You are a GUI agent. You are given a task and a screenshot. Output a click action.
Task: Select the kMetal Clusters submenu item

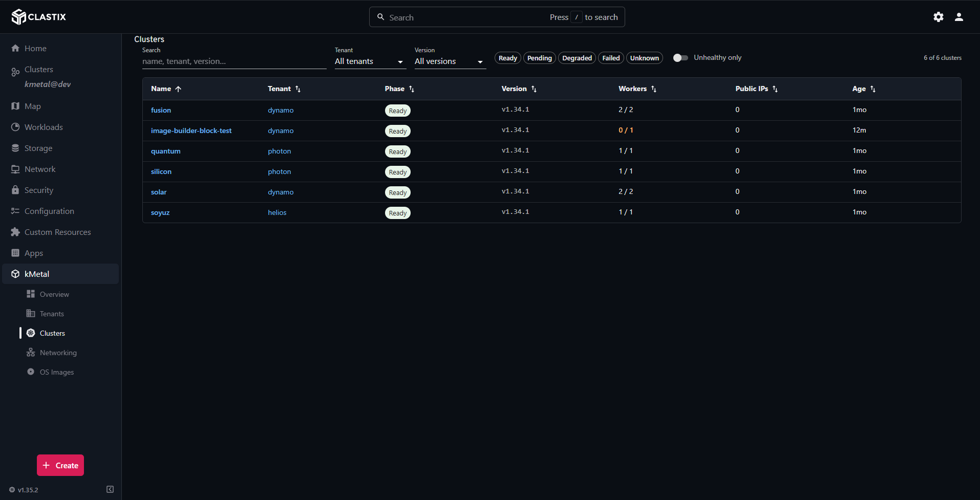pos(52,333)
